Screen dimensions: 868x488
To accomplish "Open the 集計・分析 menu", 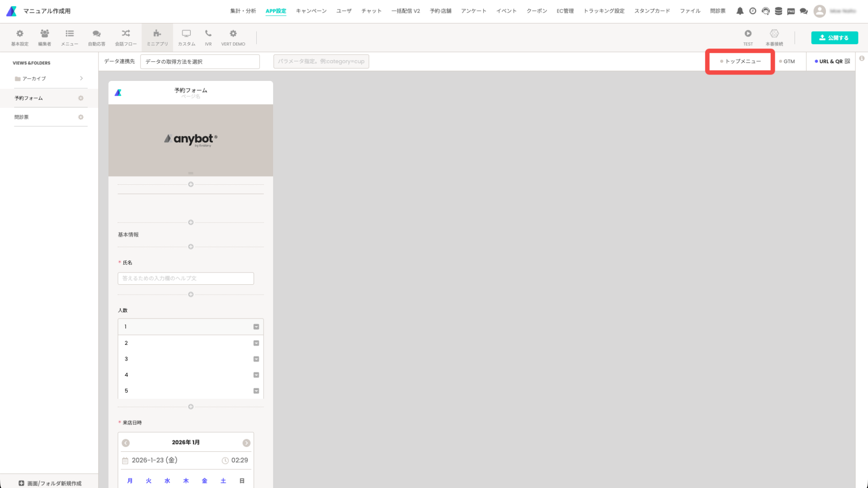I will click(243, 11).
